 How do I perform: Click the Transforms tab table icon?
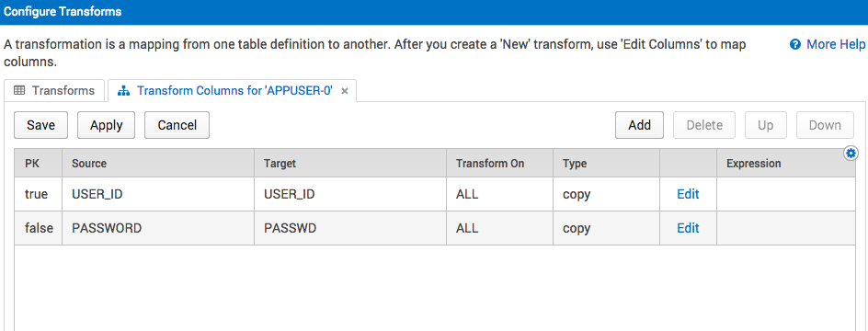click(x=19, y=90)
